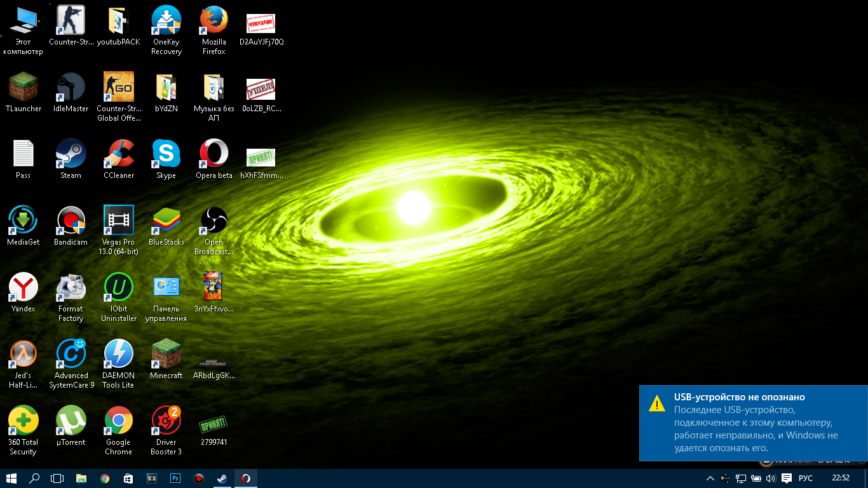Click the Vegas Pro 13.0 desktop icon
Image resolution: width=868 pixels, height=488 pixels.
tap(119, 221)
